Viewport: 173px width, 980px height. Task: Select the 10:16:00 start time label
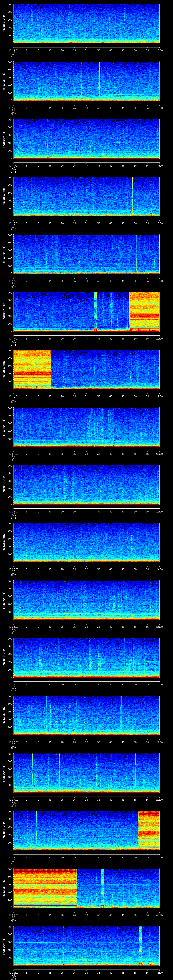click(13, 165)
